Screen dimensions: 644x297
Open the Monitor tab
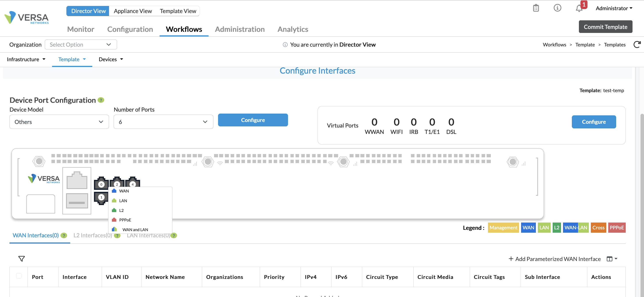click(x=81, y=29)
